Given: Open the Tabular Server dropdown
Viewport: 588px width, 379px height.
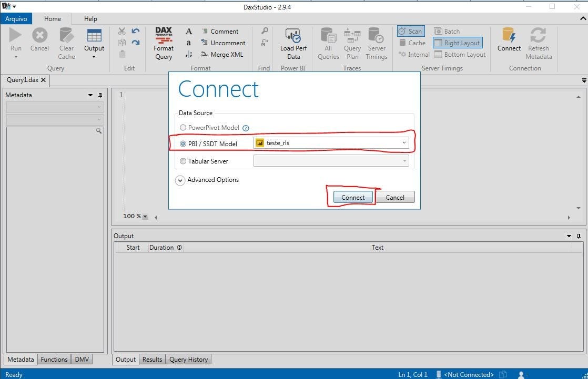Looking at the screenshot, I should click(x=404, y=161).
